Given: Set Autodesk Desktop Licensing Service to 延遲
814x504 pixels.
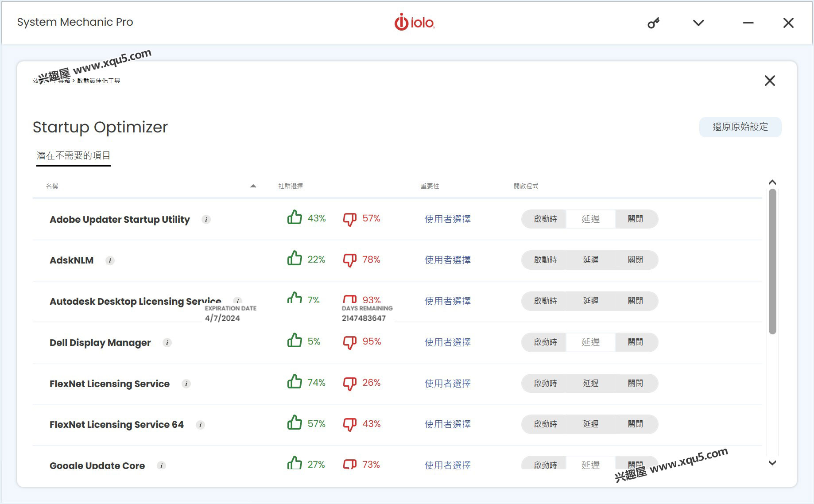Looking at the screenshot, I should [590, 301].
